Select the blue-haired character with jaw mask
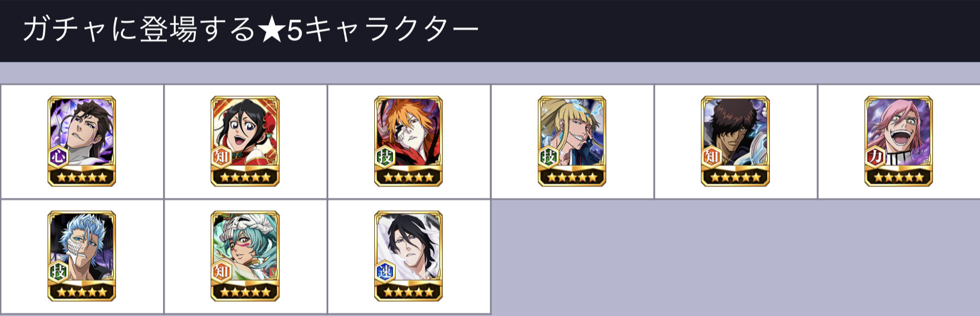 pyautogui.click(x=82, y=256)
